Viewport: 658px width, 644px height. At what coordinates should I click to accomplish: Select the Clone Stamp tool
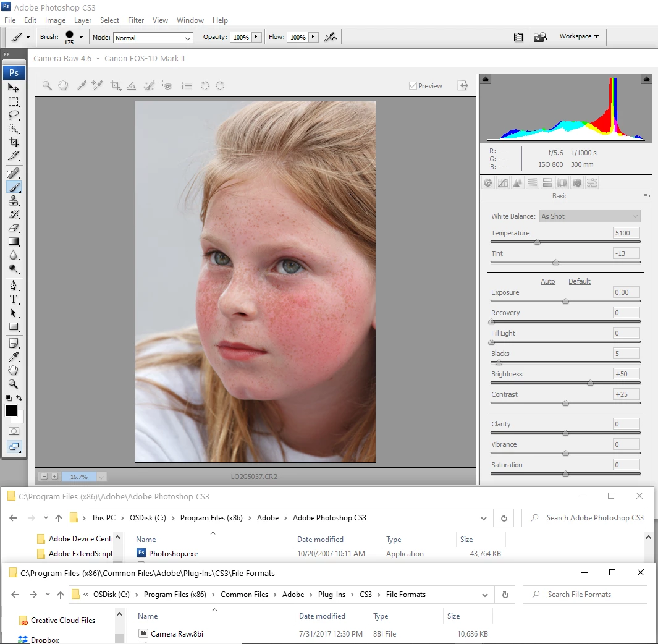[14, 201]
